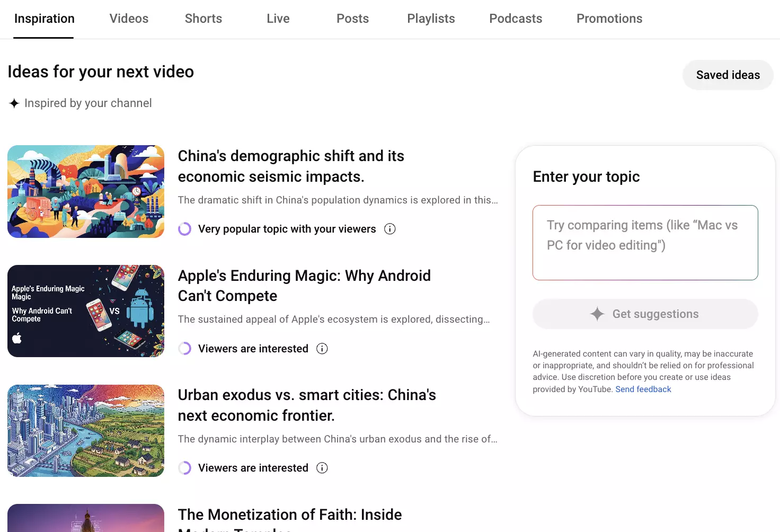Click info icon on Urban exodus idea
Screen dimensions: 780x532
coord(322,468)
